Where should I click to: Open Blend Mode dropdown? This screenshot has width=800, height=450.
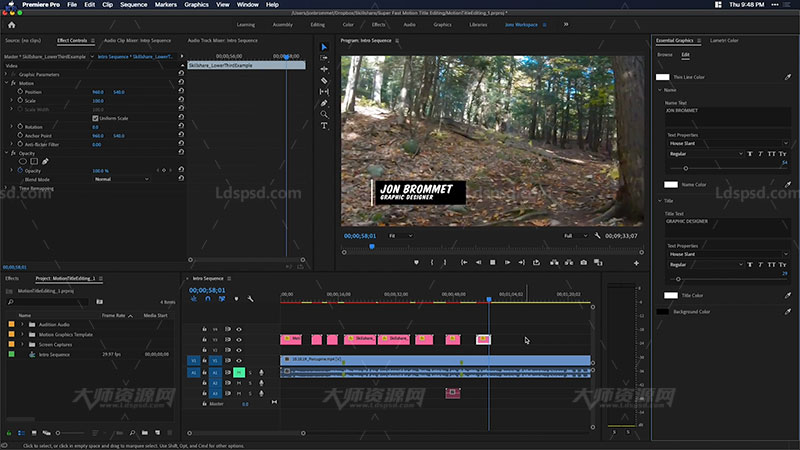(x=121, y=180)
